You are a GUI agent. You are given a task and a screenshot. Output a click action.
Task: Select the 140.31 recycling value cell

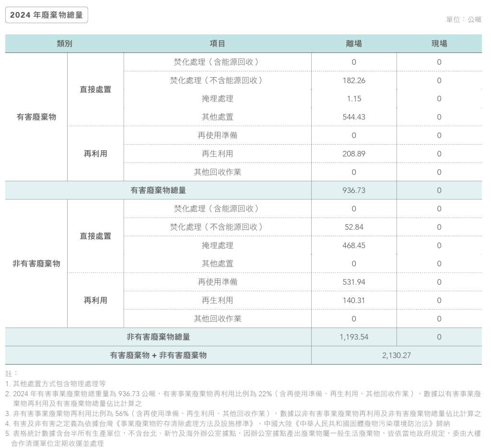click(x=354, y=300)
